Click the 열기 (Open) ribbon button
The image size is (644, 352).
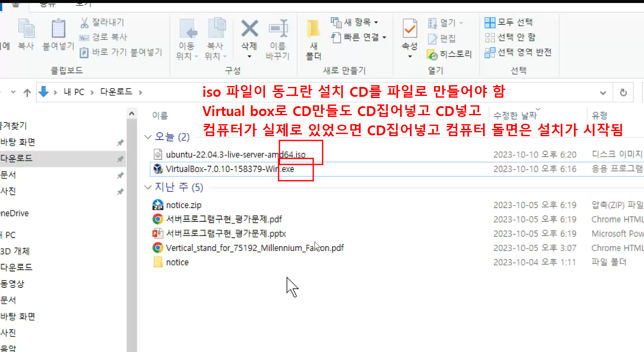(445, 23)
